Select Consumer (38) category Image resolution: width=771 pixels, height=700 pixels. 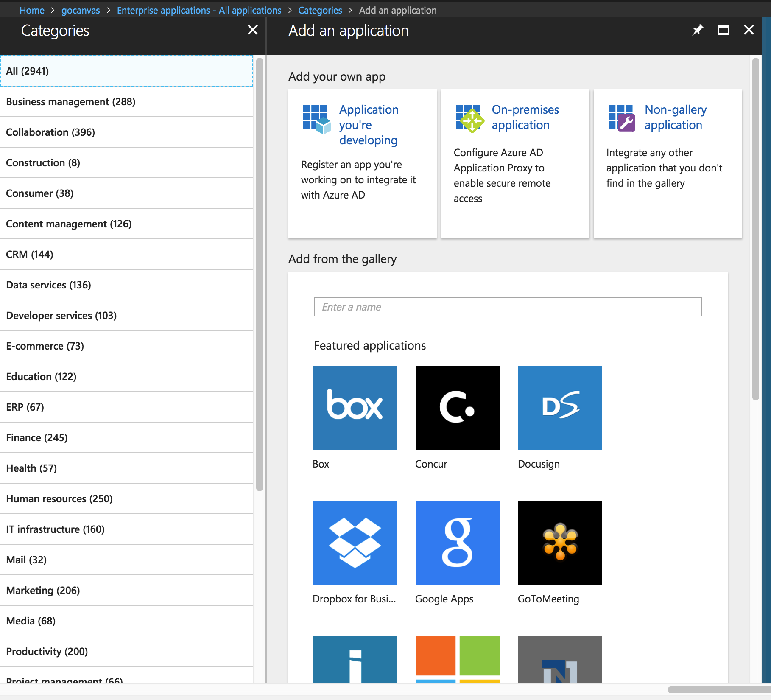(126, 193)
